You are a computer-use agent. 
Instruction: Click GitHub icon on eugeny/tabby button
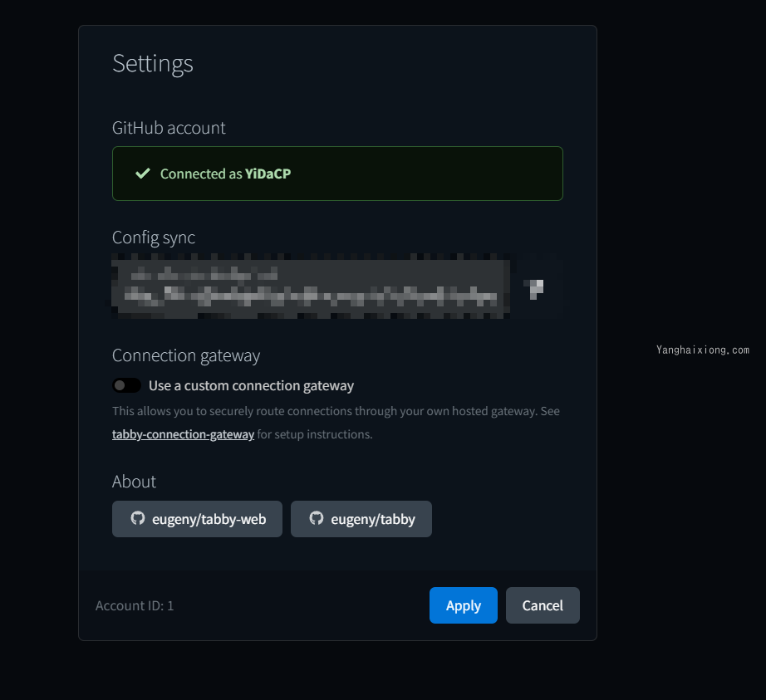tap(317, 518)
